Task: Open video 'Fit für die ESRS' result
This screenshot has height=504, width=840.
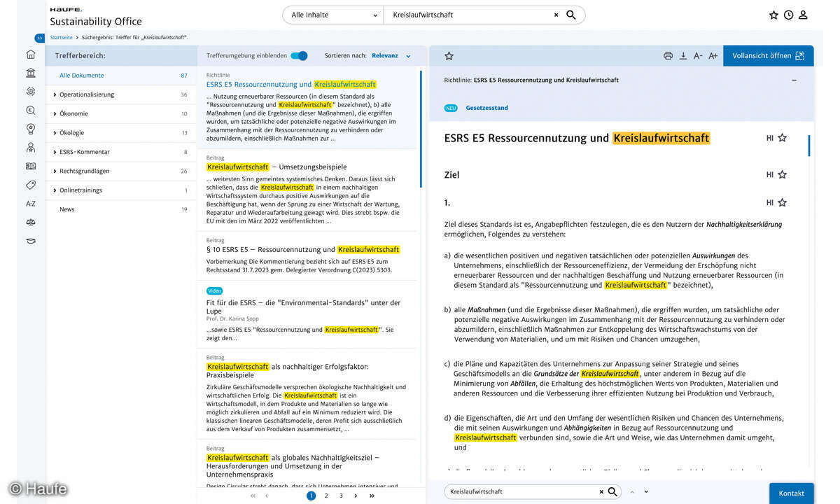Action: tap(303, 307)
